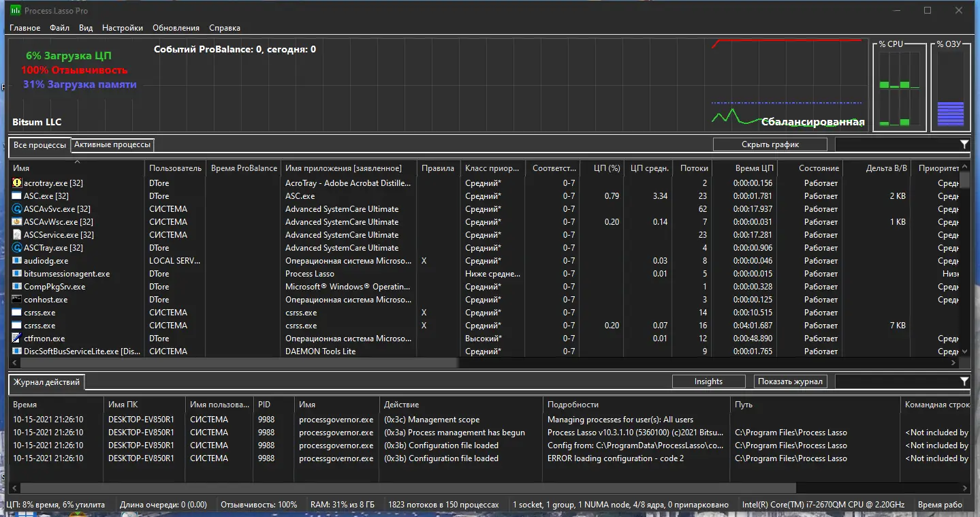The image size is (980, 517).
Task: Click the process list vertical scrollbar thumb
Action: coord(964,179)
